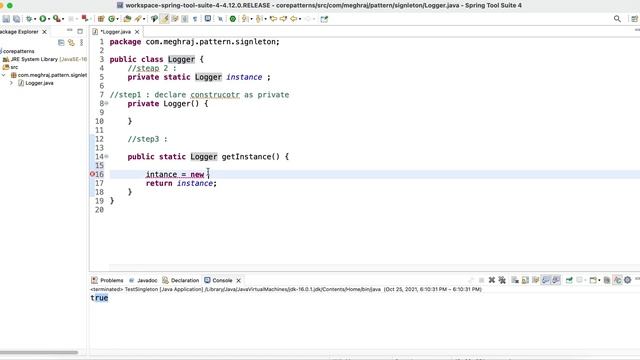Screen dimensions: 640x360
Task: Click Clear Console icon
Action: pos(515,280)
